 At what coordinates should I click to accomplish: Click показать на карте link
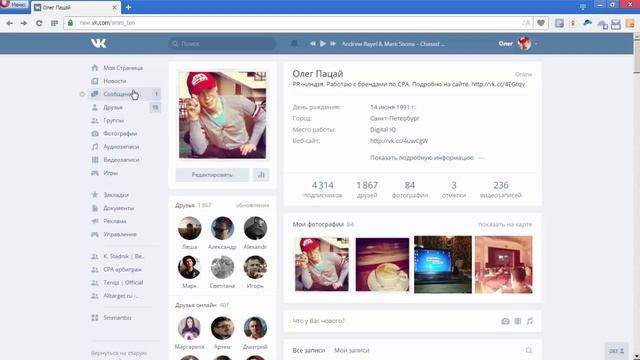click(x=505, y=224)
